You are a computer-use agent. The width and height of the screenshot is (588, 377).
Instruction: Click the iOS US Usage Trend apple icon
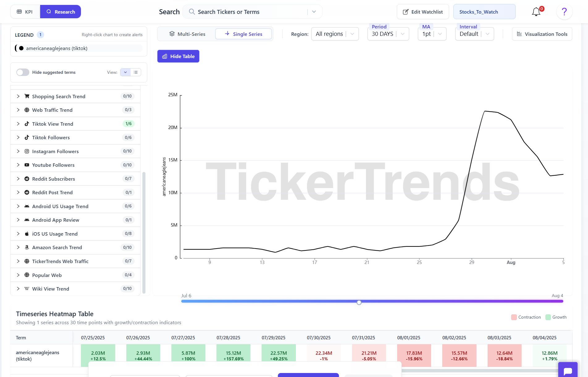point(27,234)
